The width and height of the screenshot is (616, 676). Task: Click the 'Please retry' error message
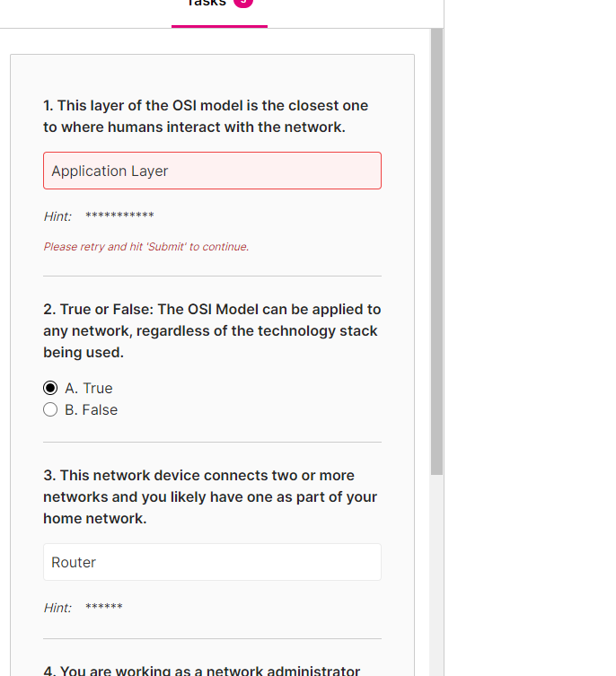coord(146,247)
